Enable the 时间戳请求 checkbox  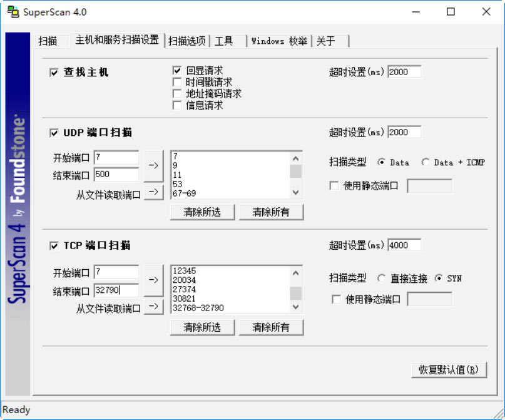click(177, 82)
